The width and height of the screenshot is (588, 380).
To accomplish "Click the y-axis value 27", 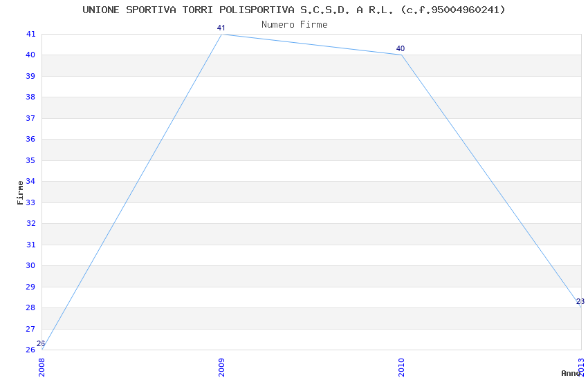I will [30, 329].
